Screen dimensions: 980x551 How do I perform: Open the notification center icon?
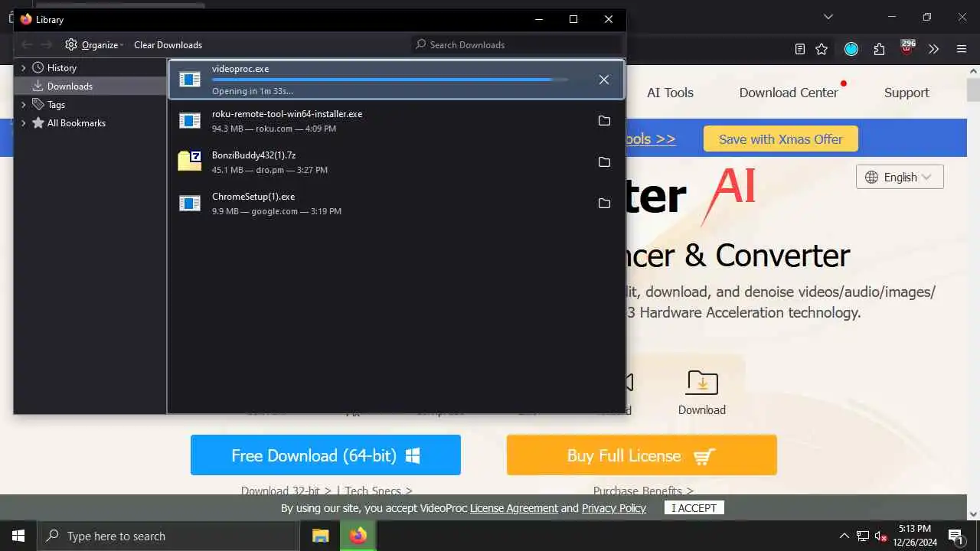[955, 536]
